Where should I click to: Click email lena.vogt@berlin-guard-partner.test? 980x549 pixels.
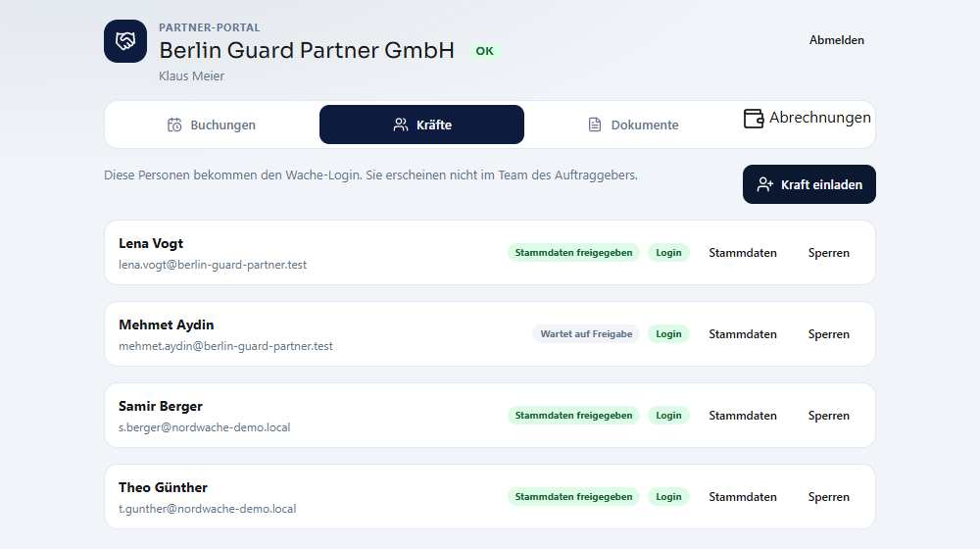[x=213, y=265]
